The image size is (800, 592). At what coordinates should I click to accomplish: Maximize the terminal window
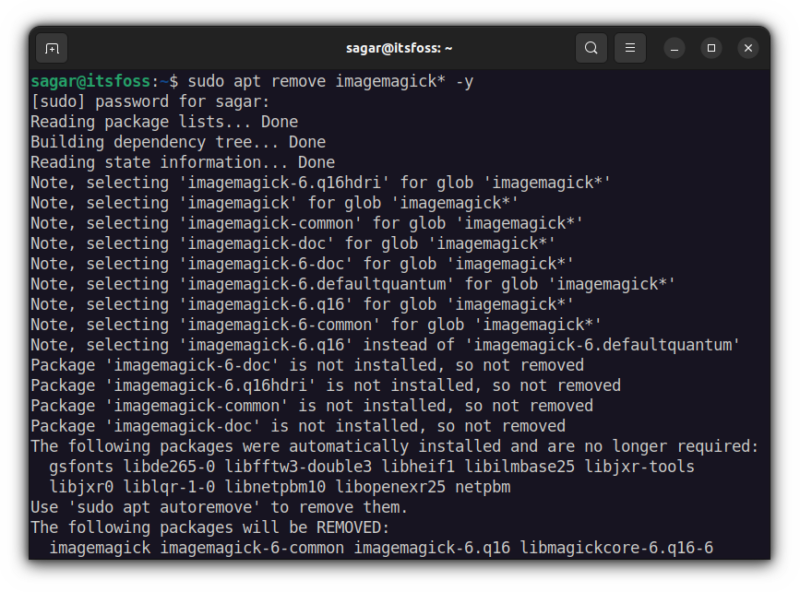pyautogui.click(x=711, y=48)
